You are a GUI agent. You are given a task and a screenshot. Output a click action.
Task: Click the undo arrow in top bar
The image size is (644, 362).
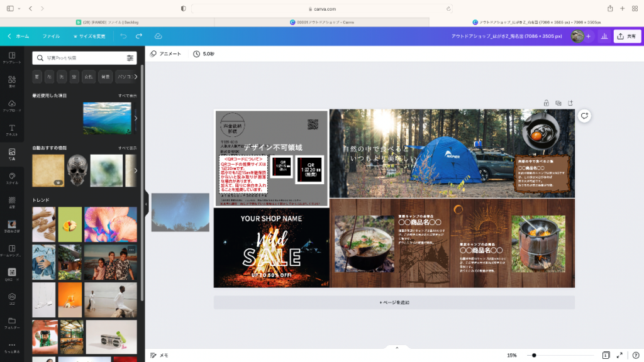123,36
